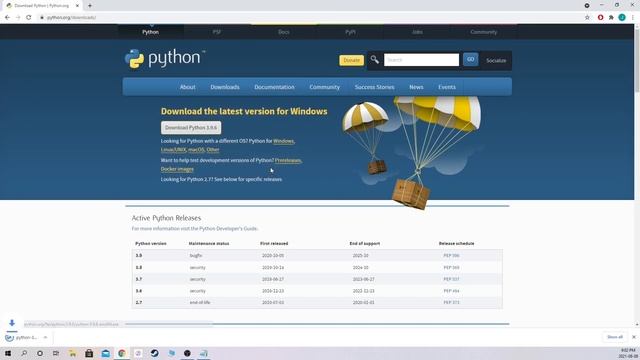Click the GO search button
This screenshot has width=640, height=360.
coord(471,60)
